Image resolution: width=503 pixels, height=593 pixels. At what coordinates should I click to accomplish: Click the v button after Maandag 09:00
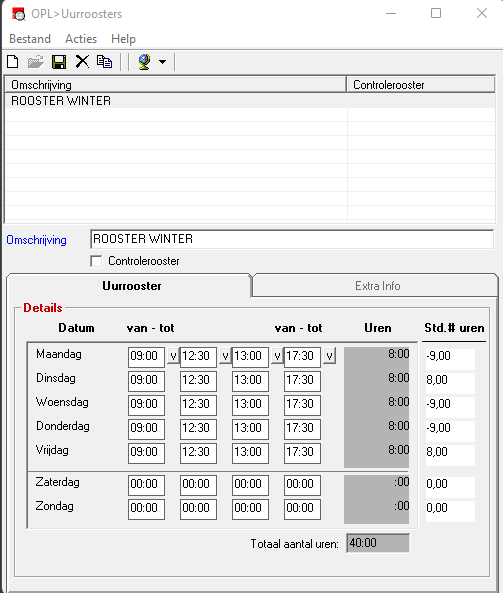(x=173, y=356)
